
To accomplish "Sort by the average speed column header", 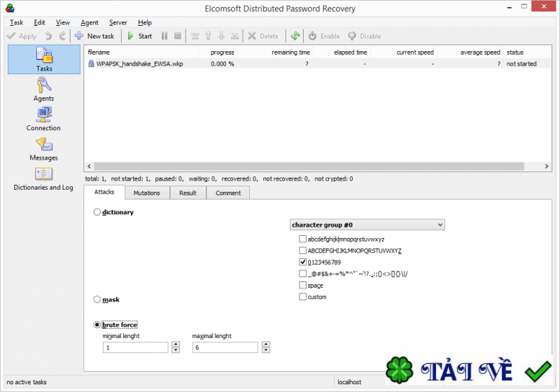I will click(470, 52).
